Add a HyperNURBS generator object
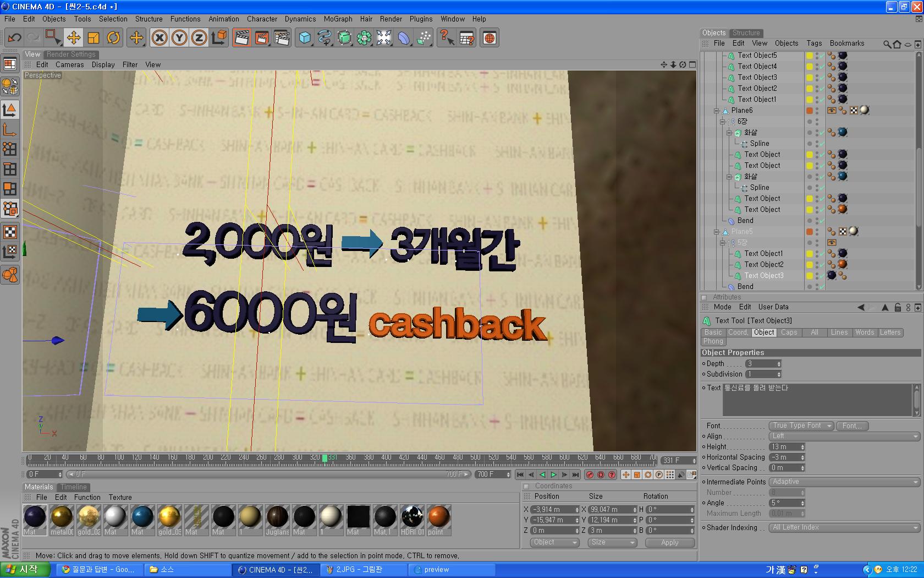The height and width of the screenshot is (578, 924). pyautogui.click(x=344, y=38)
